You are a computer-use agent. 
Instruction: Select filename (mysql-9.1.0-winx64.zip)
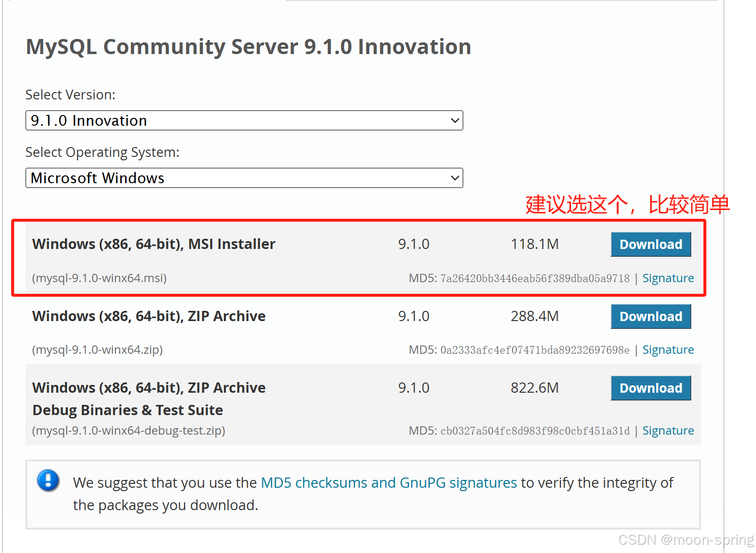[x=97, y=350]
